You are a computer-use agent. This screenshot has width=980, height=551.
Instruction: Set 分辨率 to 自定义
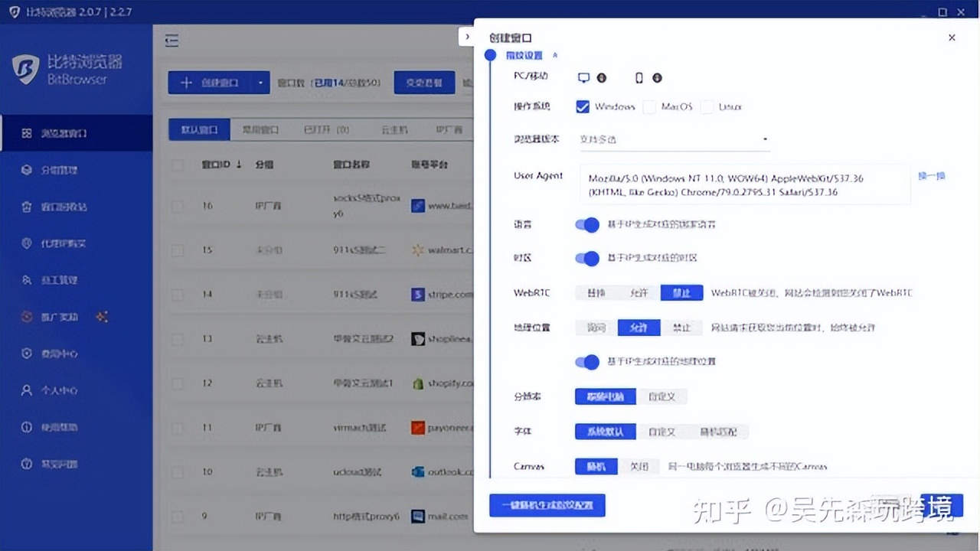[661, 397]
